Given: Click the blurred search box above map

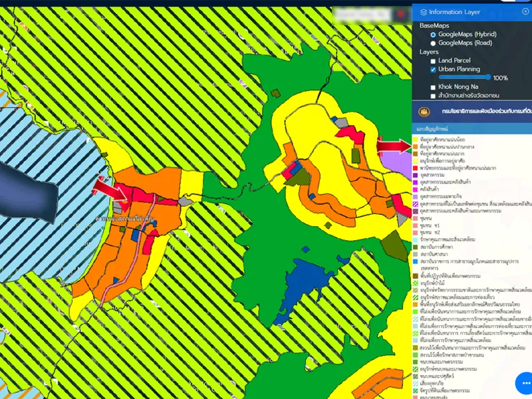Looking at the screenshot, I should (362, 13).
